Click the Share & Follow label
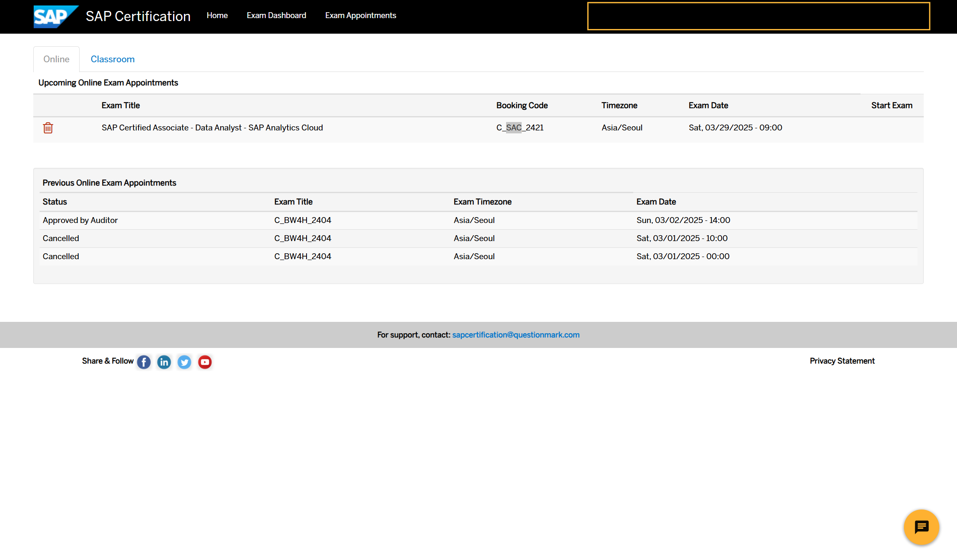 click(108, 361)
